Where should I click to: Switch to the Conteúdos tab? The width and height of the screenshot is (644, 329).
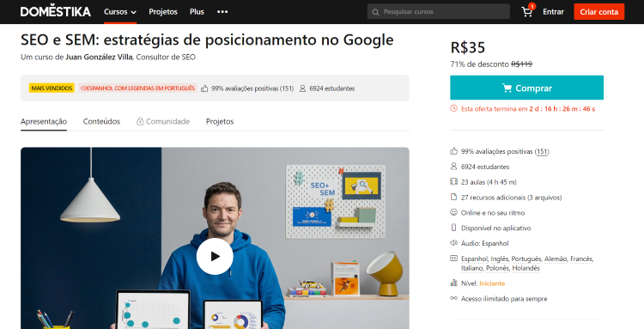pos(101,122)
